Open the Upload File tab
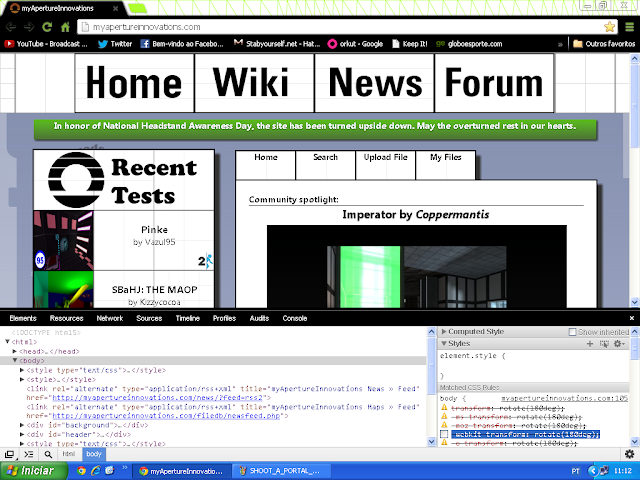Screen dimensions: 640x480 (385, 165)
